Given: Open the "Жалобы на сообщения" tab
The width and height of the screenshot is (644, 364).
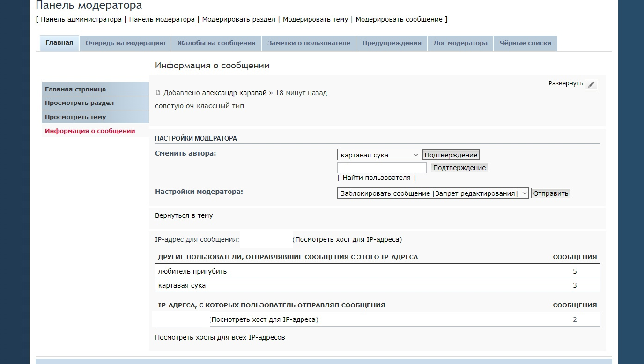Looking at the screenshot, I should tap(216, 43).
